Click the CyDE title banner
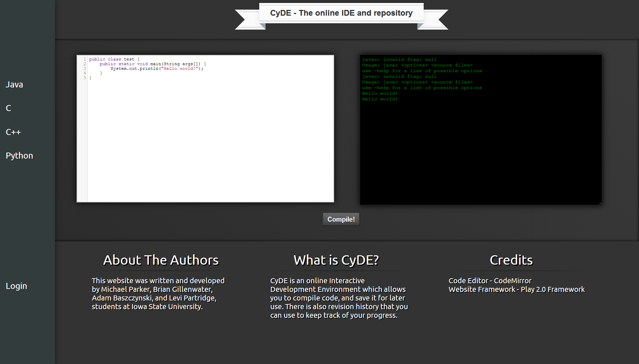Viewport: 639px width, 364px height. (x=341, y=13)
